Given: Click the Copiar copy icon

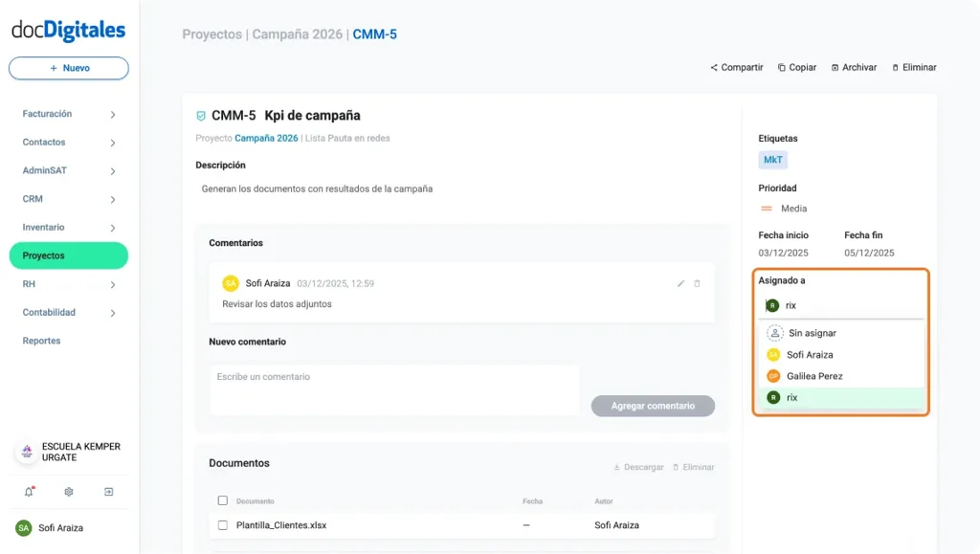Looking at the screenshot, I should coord(781,67).
